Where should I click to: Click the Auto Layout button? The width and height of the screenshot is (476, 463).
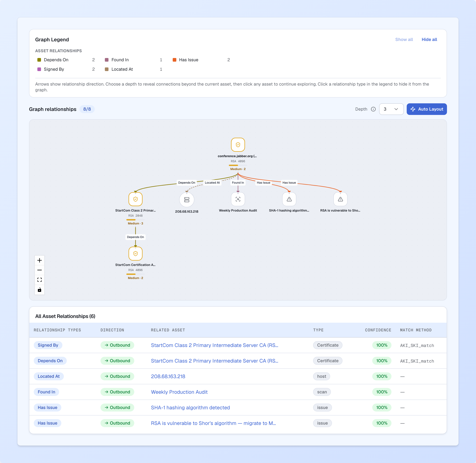427,109
